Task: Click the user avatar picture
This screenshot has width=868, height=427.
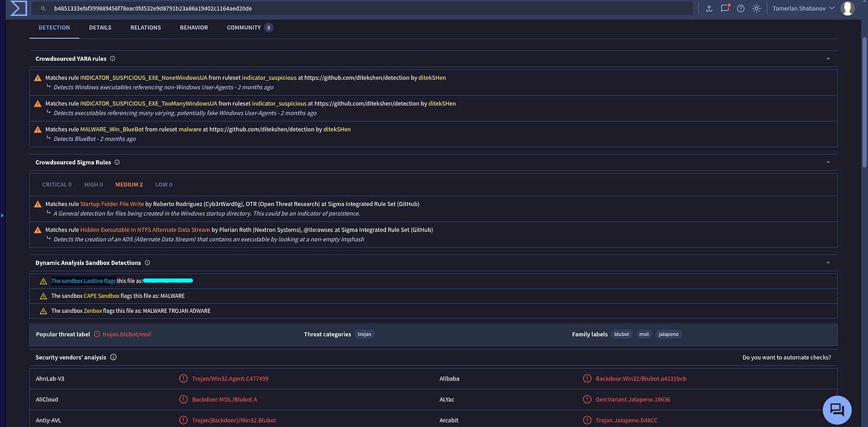Action: (x=847, y=9)
